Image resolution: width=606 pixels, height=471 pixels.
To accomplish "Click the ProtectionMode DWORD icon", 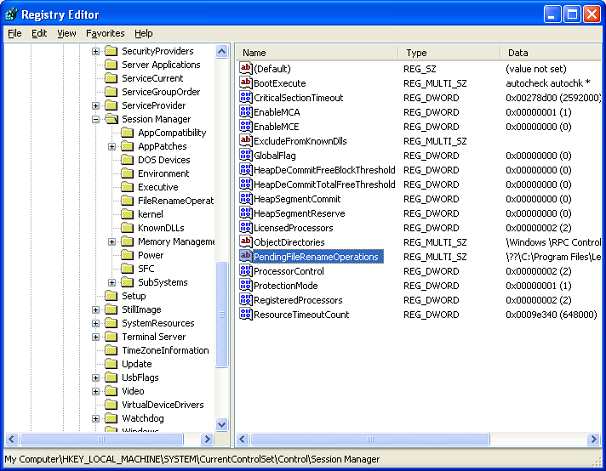I will tap(245, 285).
